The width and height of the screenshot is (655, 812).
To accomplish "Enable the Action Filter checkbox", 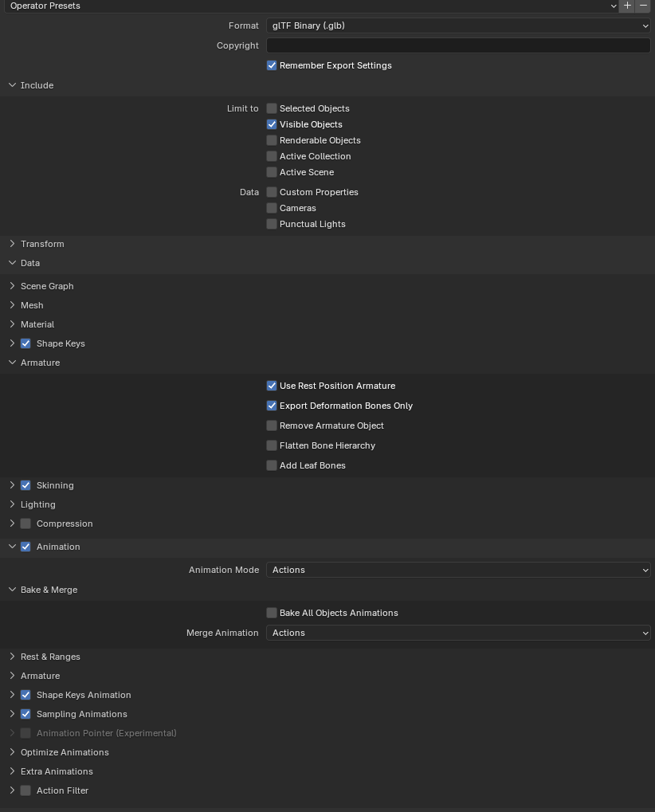I will pos(25,790).
